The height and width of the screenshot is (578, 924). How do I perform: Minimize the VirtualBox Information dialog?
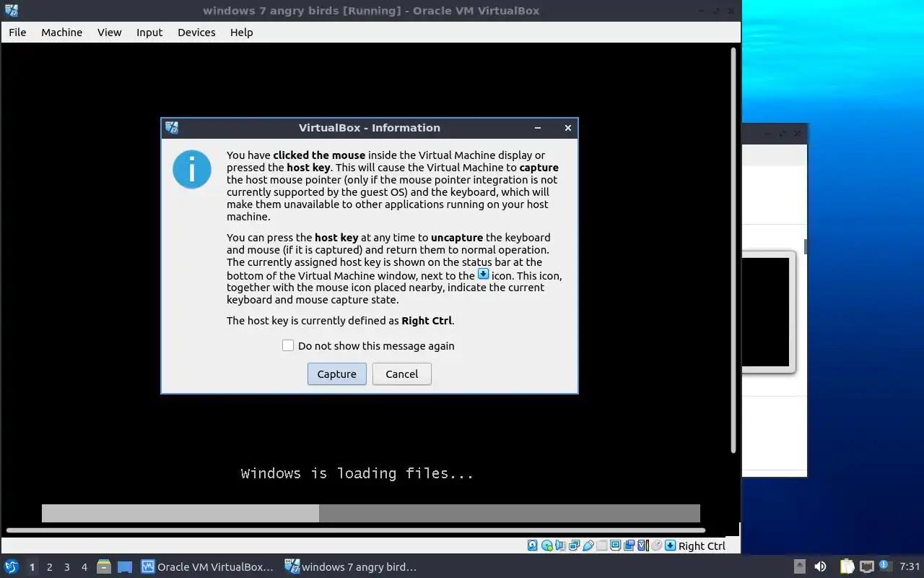coord(538,128)
